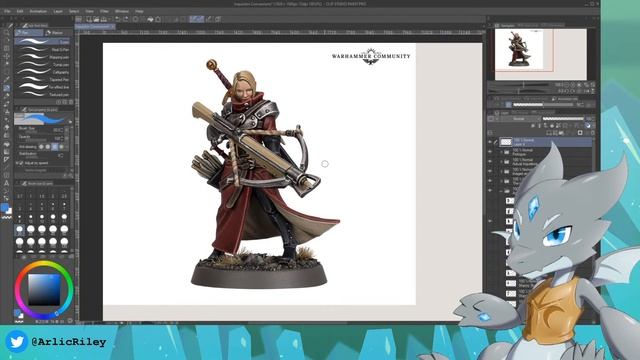Choose the Textured pen sub tool
This screenshot has width=640, height=360.
pos(43,94)
